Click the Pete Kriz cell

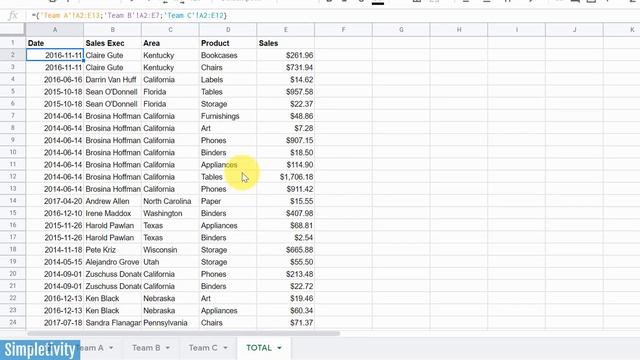point(113,250)
